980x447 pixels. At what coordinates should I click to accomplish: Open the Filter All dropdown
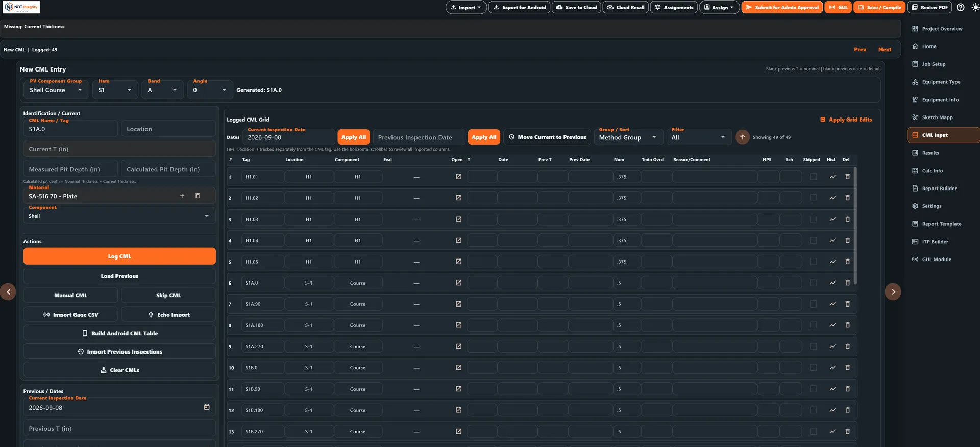coord(699,137)
